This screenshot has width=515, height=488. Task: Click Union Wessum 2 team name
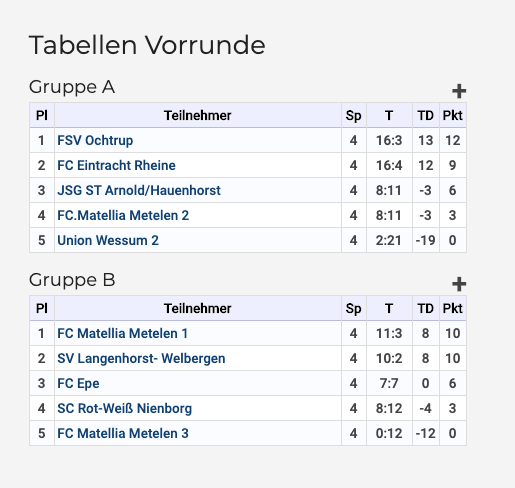pyautogui.click(x=108, y=240)
